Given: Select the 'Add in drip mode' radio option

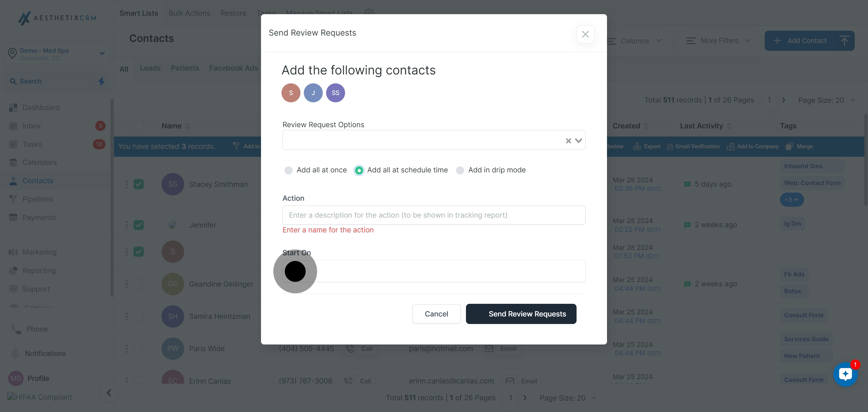Looking at the screenshot, I should pos(460,171).
